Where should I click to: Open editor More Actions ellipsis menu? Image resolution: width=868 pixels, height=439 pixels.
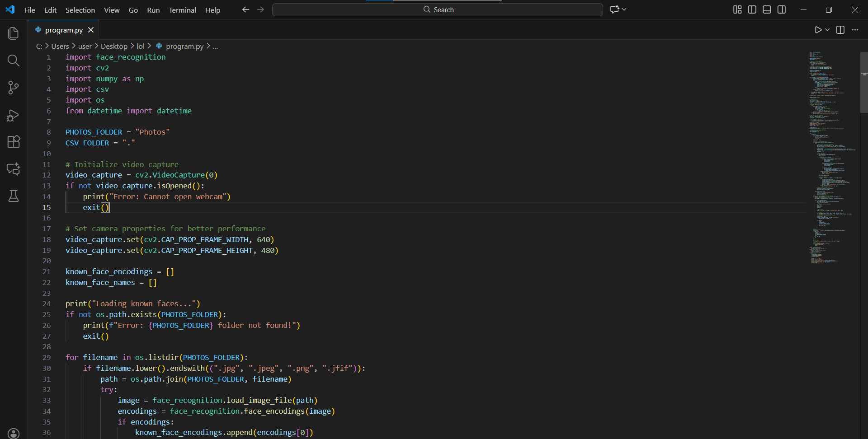[x=855, y=30]
